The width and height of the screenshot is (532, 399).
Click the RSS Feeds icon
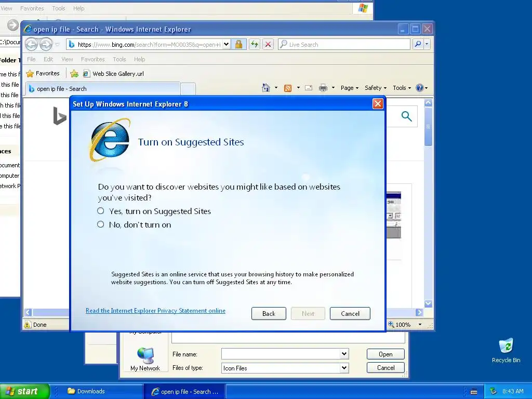[x=288, y=88]
